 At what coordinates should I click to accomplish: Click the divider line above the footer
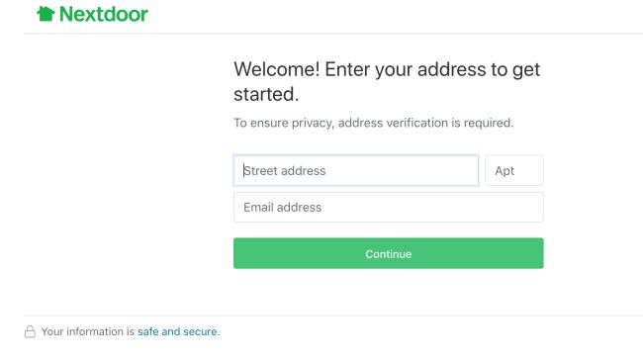click(333, 316)
